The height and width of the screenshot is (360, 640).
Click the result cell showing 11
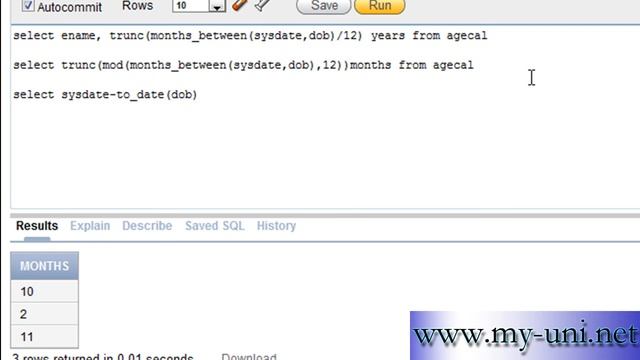44,337
